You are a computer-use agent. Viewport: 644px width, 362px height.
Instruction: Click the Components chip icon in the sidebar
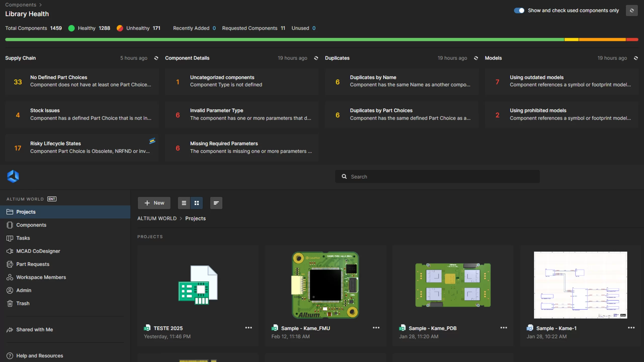pyautogui.click(x=10, y=225)
